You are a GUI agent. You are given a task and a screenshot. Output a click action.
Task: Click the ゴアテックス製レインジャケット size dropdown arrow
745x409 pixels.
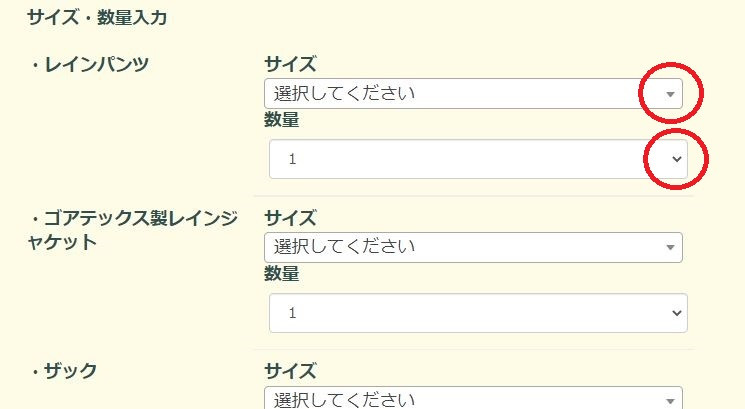click(671, 248)
